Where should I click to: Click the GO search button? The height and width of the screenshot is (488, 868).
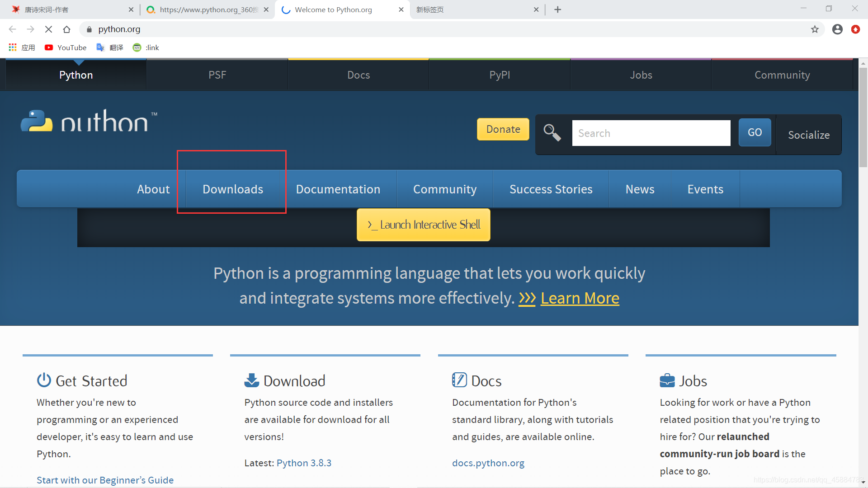[x=754, y=132]
